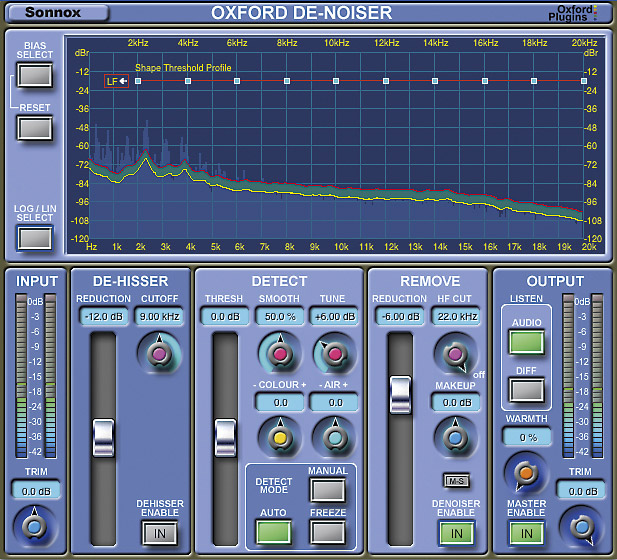Click the Makeup gain knob
617x560 pixels.
(x=455, y=437)
